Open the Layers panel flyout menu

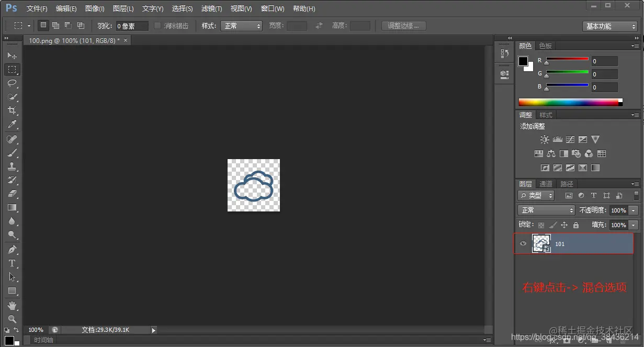tap(635, 184)
